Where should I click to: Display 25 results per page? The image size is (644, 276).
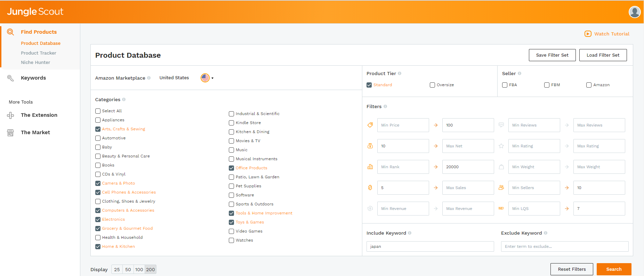click(x=117, y=269)
